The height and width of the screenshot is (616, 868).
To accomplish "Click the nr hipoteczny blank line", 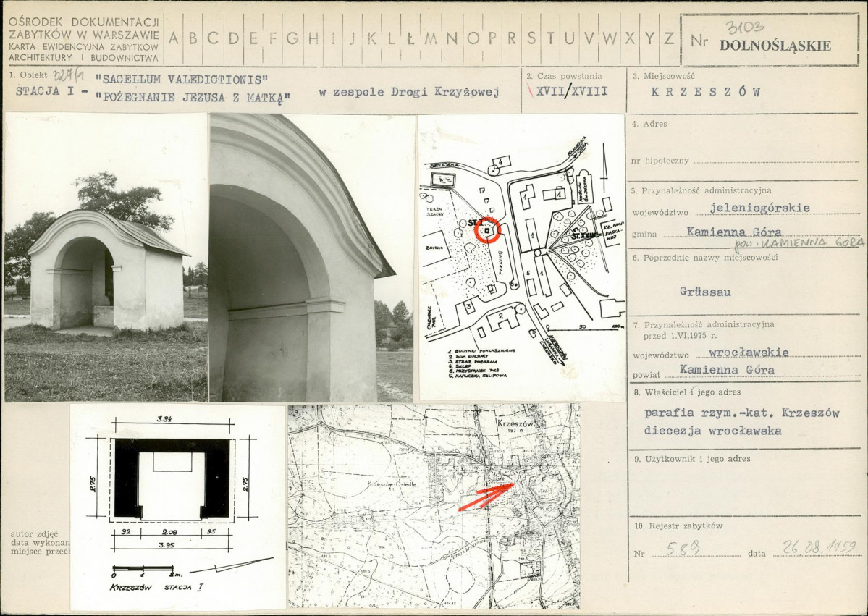I will tap(776, 161).
